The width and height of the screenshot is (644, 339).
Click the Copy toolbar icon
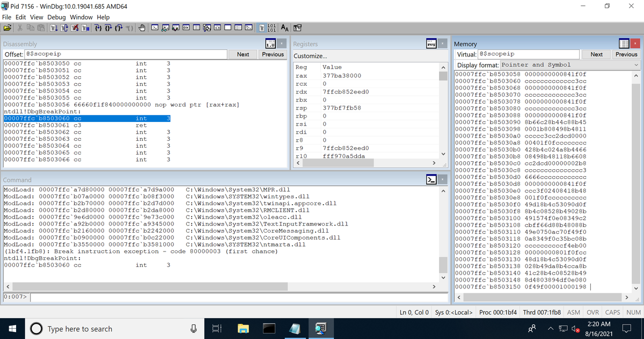click(x=31, y=27)
